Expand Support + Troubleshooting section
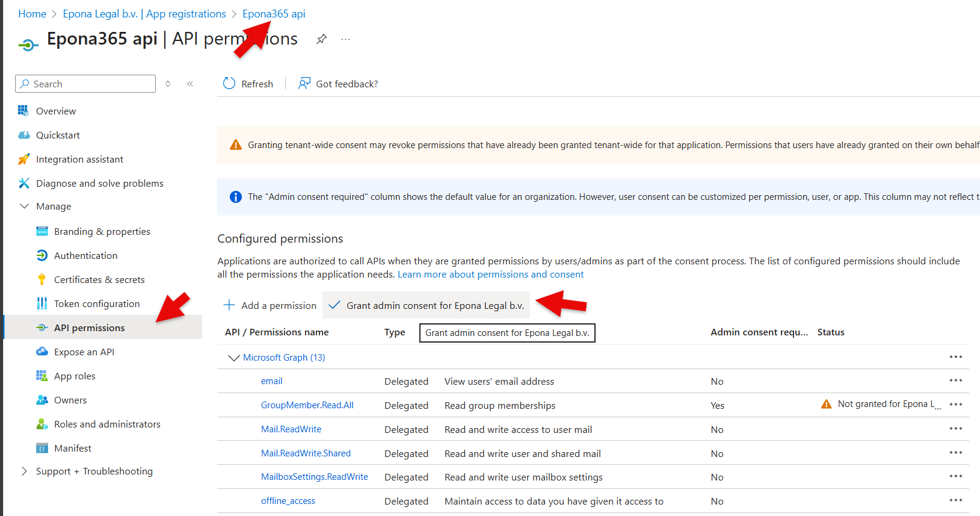The width and height of the screenshot is (980, 516). pyautogui.click(x=25, y=471)
